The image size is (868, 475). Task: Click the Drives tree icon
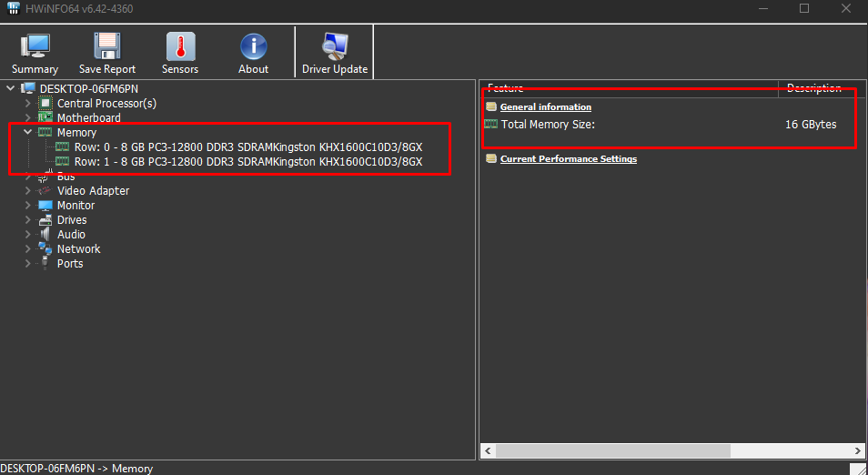tap(45, 220)
